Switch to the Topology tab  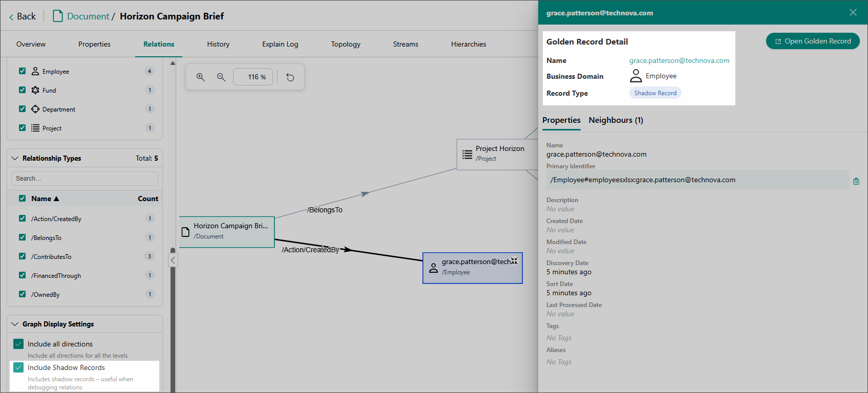tap(345, 44)
